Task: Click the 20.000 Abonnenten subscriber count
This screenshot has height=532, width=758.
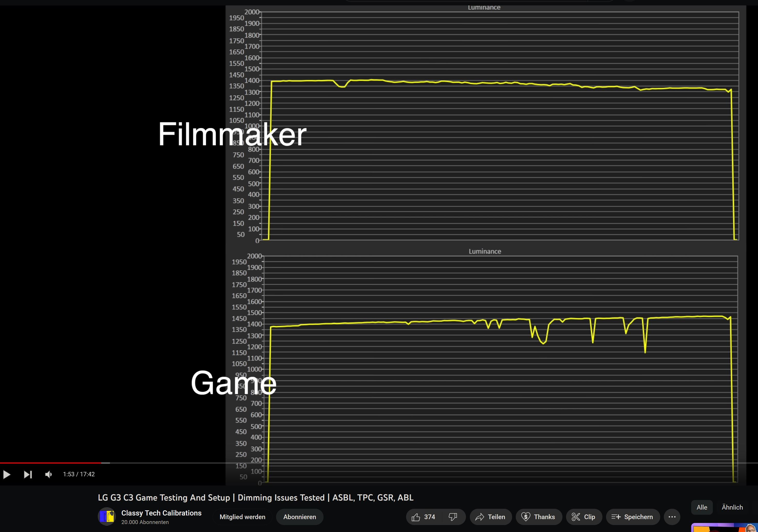Action: pyautogui.click(x=145, y=522)
